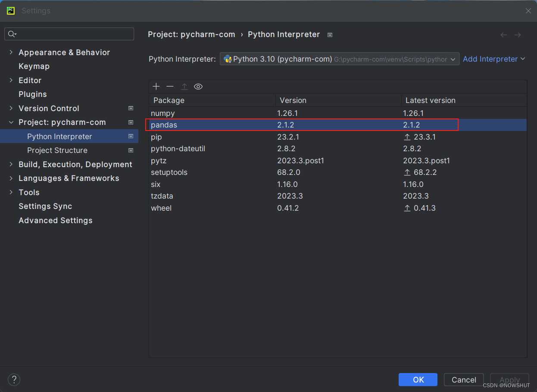Select the python-dateutil package row
This screenshot has height=392, width=537.
click(x=338, y=149)
